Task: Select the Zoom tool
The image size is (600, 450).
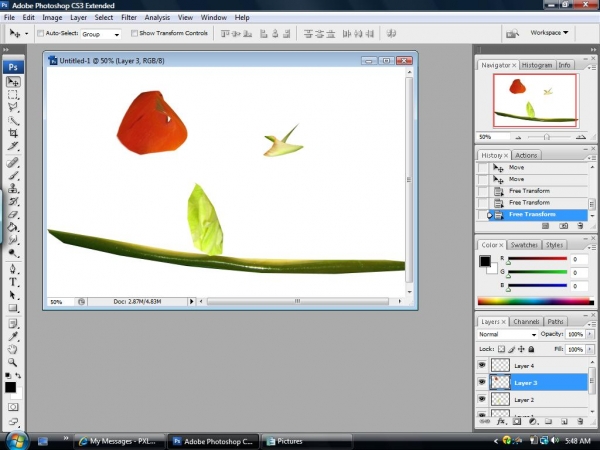Action: point(13,362)
